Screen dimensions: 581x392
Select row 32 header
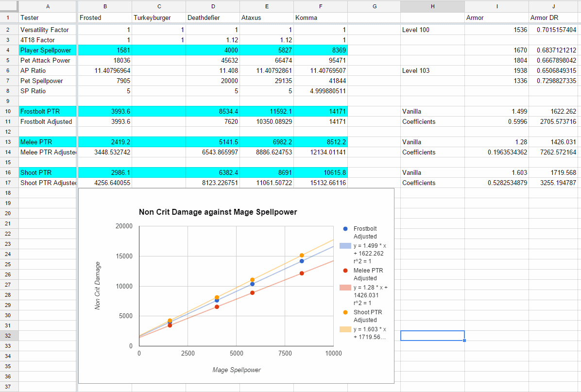coord(9,336)
